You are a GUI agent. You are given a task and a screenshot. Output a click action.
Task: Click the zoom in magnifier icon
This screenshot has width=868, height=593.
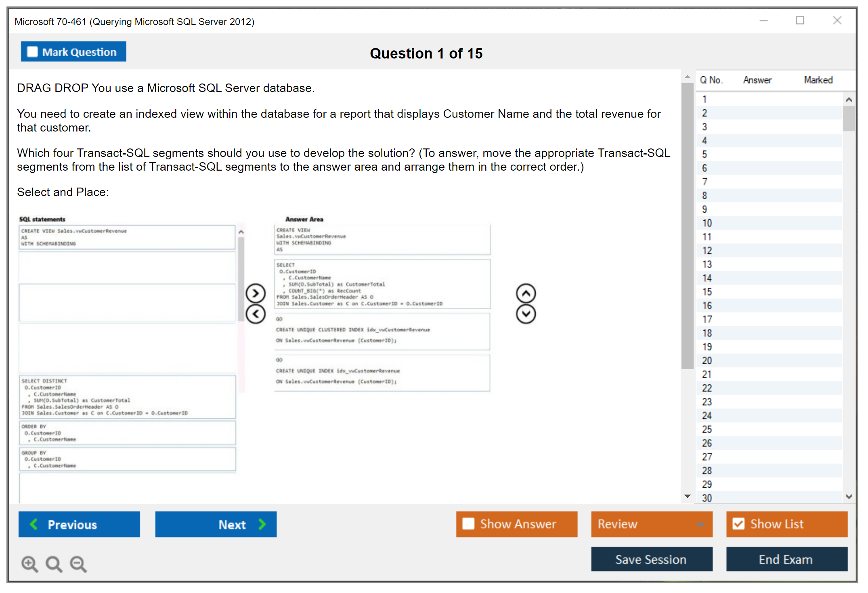29,564
